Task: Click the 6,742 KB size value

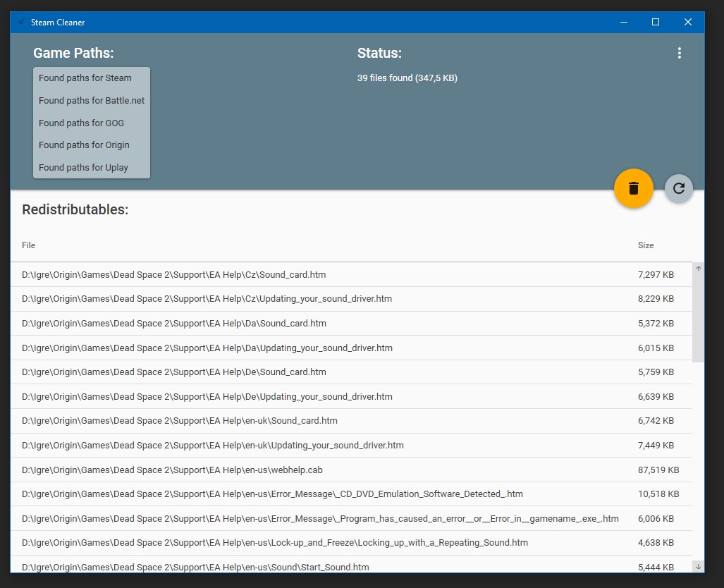Action: tap(656, 421)
